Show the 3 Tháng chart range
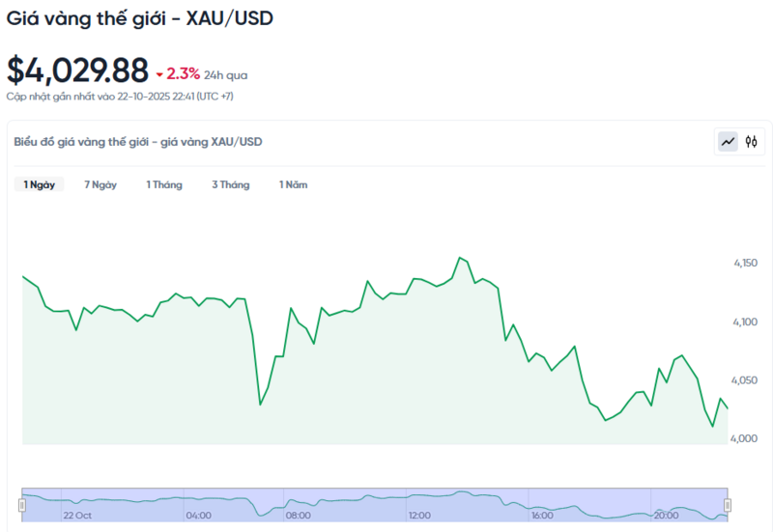The height and width of the screenshot is (532, 773). point(230,184)
